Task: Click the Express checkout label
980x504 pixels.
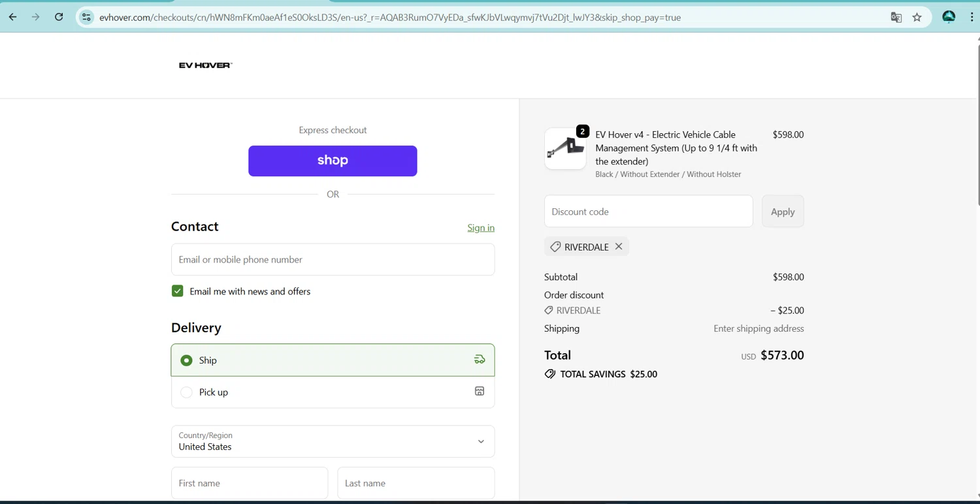Action: (333, 130)
